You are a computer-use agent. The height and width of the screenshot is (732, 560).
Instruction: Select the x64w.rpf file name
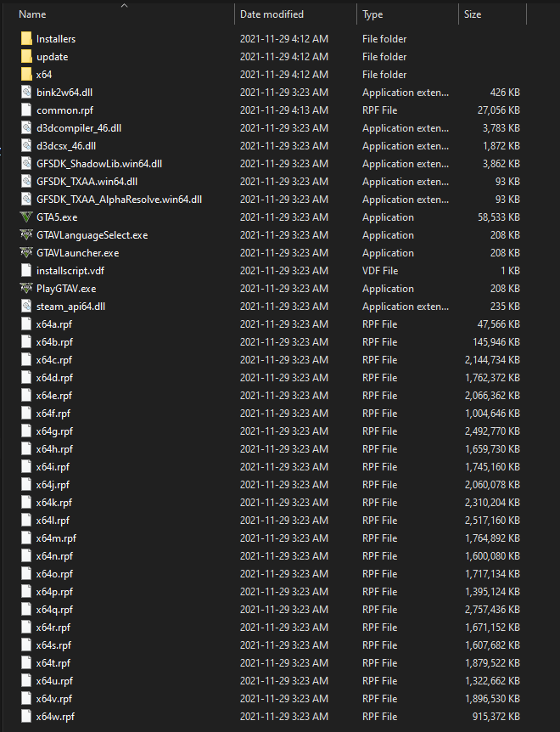click(x=55, y=717)
